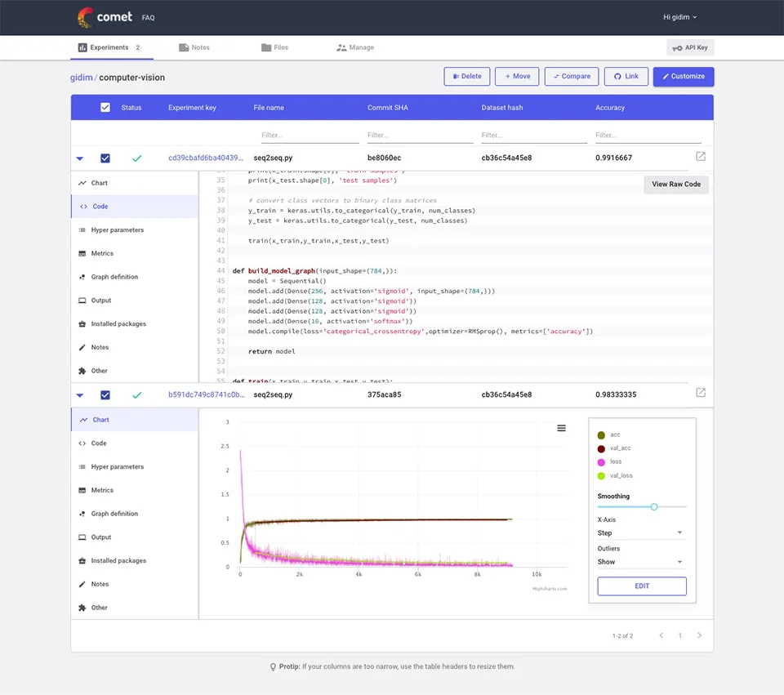Viewport: 784px width, 695px height.
Task: Open Installed packages for the second experiment
Action: click(x=118, y=560)
